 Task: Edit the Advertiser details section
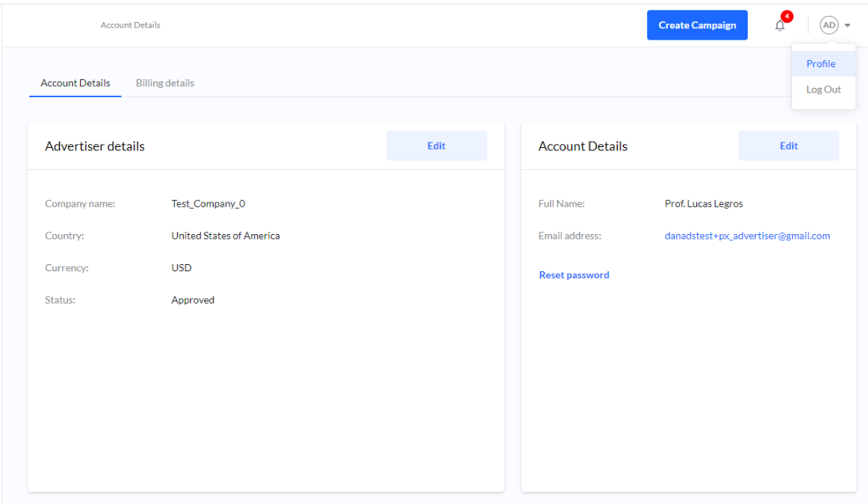coord(436,146)
